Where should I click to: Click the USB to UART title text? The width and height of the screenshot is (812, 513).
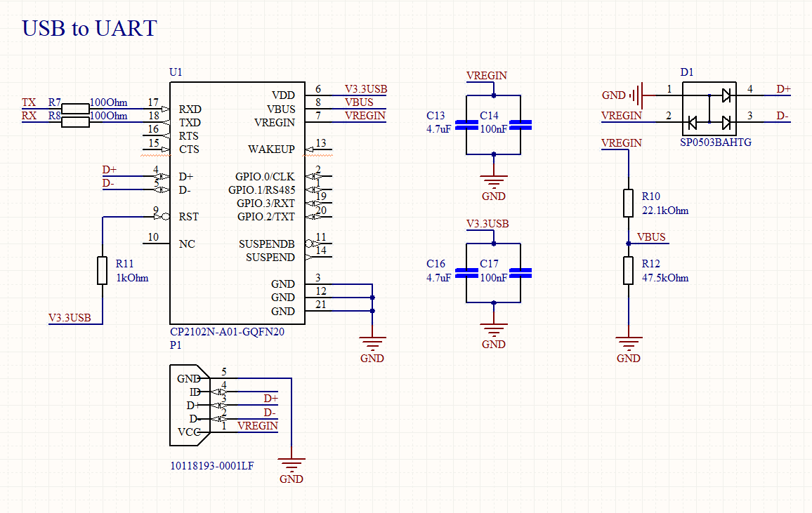tap(89, 29)
